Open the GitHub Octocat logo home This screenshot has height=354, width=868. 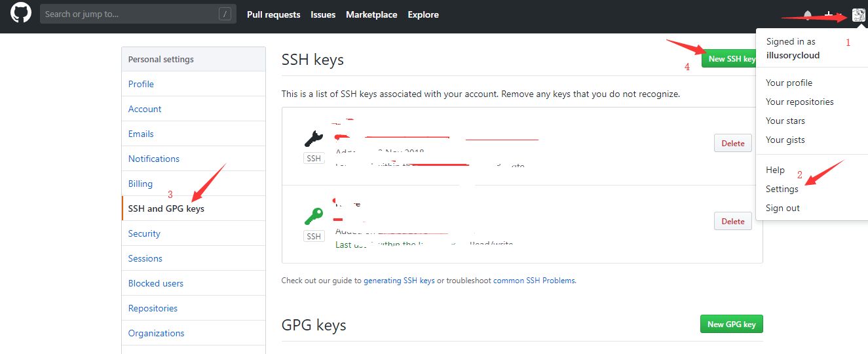click(x=21, y=14)
